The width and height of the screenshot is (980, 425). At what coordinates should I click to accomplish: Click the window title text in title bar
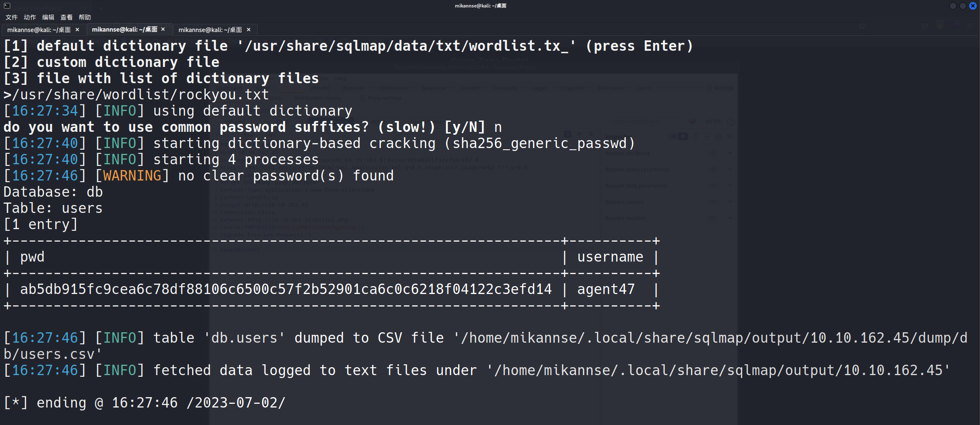pyautogui.click(x=480, y=6)
